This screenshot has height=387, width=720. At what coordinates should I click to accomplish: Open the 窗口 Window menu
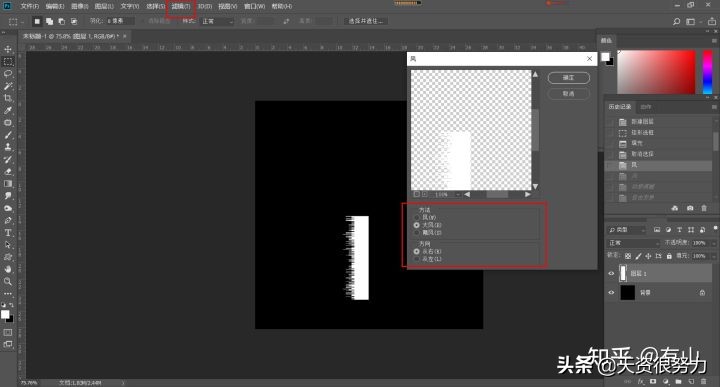(x=254, y=6)
